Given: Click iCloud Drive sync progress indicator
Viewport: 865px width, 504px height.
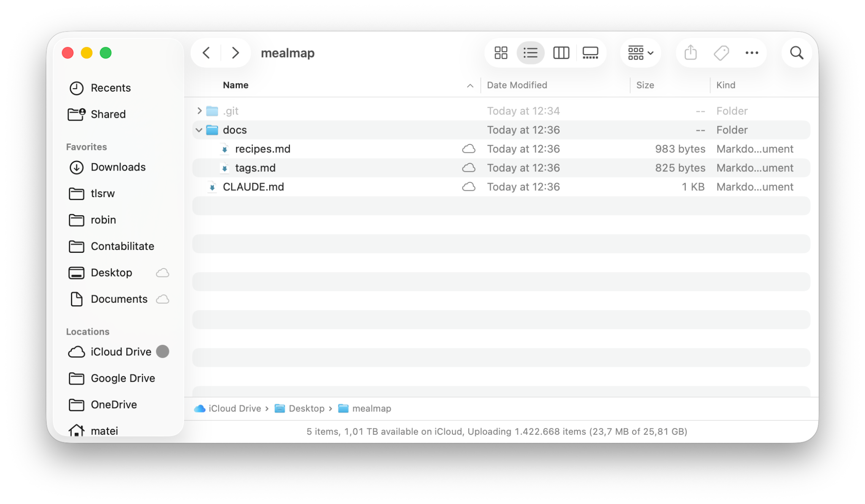Looking at the screenshot, I should [163, 352].
